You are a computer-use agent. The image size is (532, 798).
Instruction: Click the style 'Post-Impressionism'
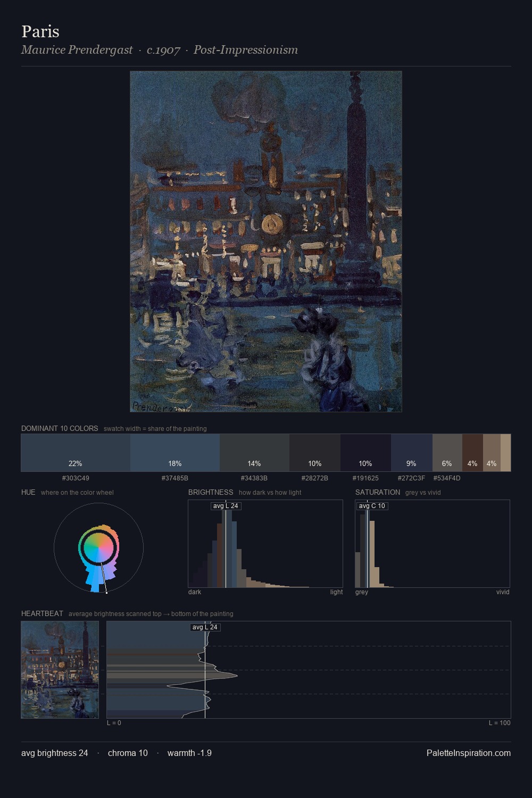(246, 50)
